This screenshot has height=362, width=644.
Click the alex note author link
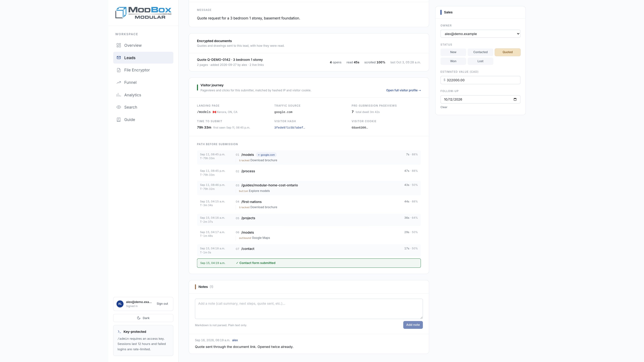click(x=235, y=340)
